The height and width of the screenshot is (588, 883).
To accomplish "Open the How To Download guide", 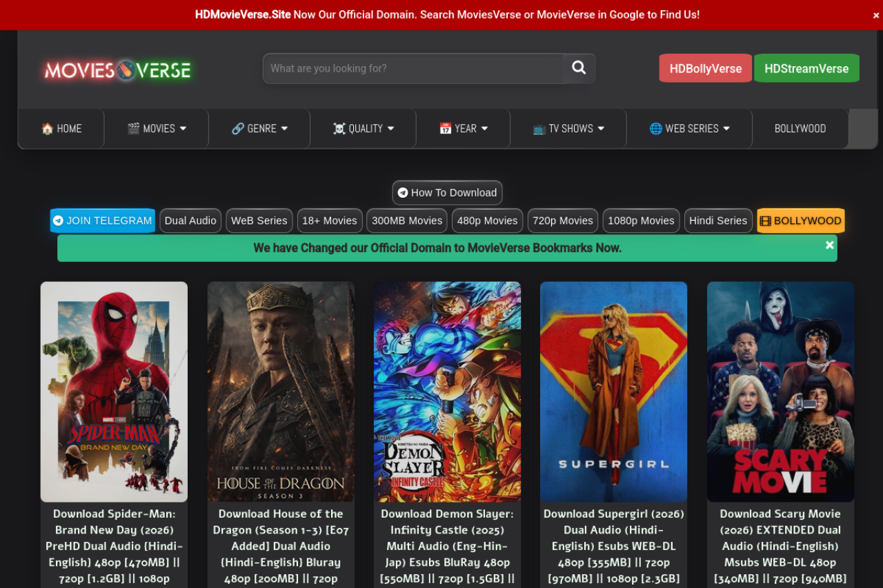I will 447,193.
